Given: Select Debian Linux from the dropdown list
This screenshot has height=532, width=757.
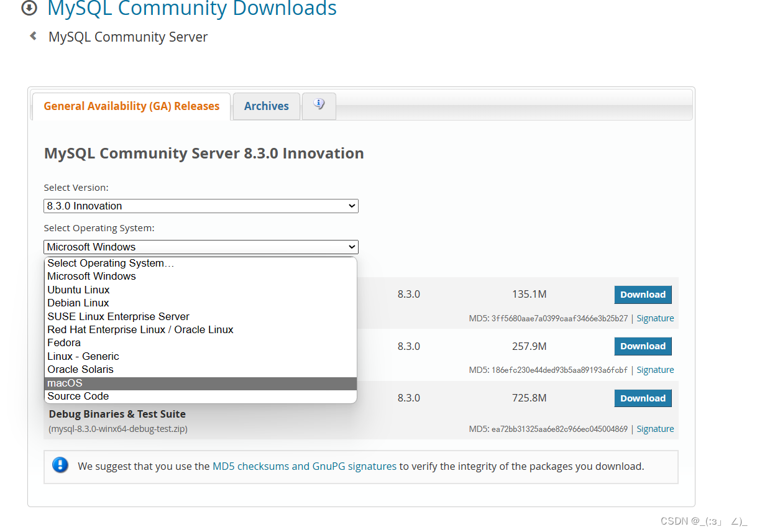Looking at the screenshot, I should 201,303.
